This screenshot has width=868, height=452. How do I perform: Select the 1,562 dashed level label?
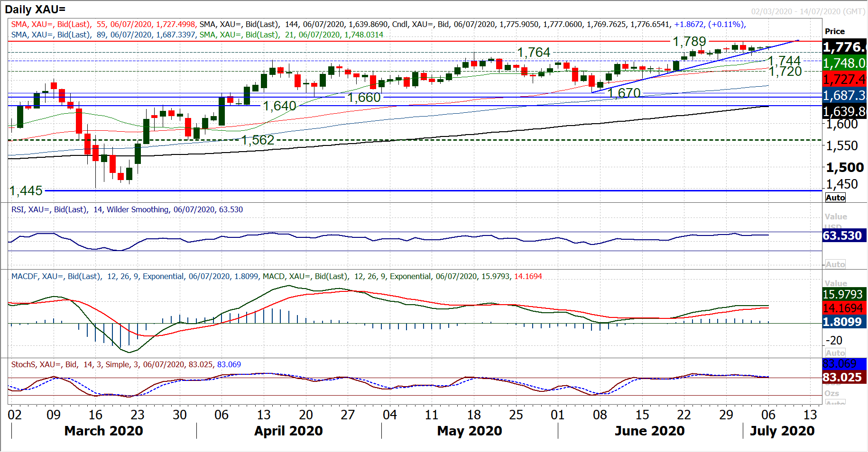(x=258, y=140)
